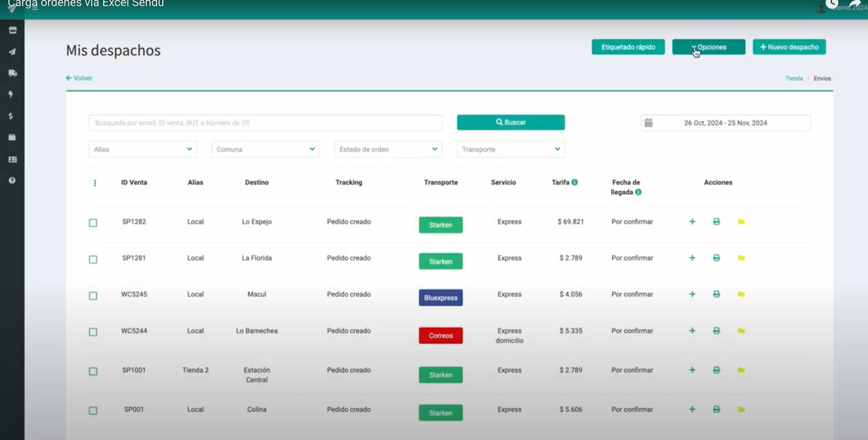The height and width of the screenshot is (440, 868).
Task: Tick the checkbox for order SP001
Action: (93, 411)
